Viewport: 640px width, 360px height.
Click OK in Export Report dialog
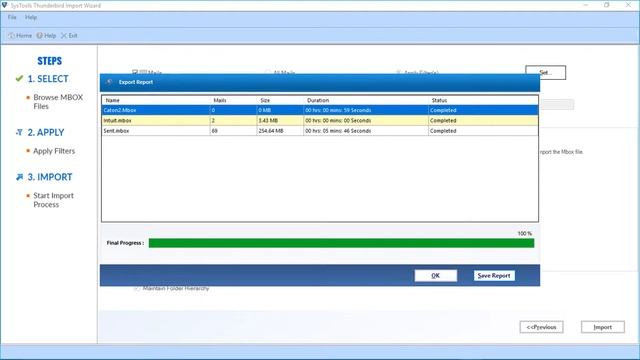coord(436,276)
